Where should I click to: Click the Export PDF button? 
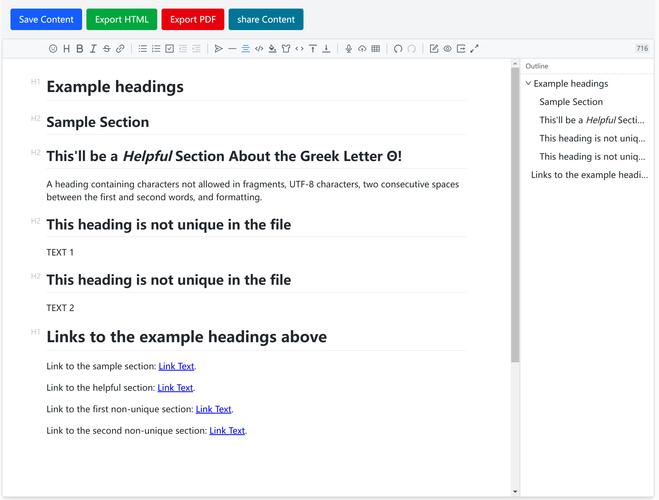192,19
